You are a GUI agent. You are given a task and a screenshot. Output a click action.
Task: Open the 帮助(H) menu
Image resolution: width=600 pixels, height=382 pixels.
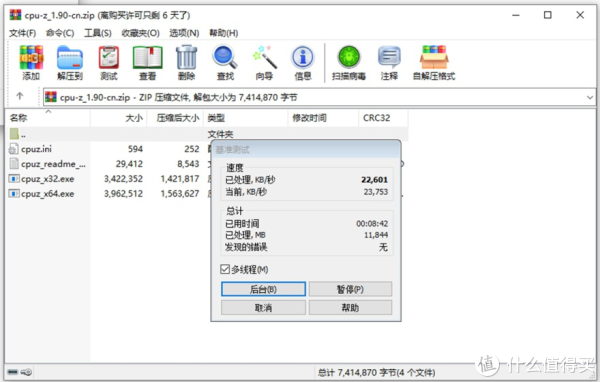tap(223, 33)
